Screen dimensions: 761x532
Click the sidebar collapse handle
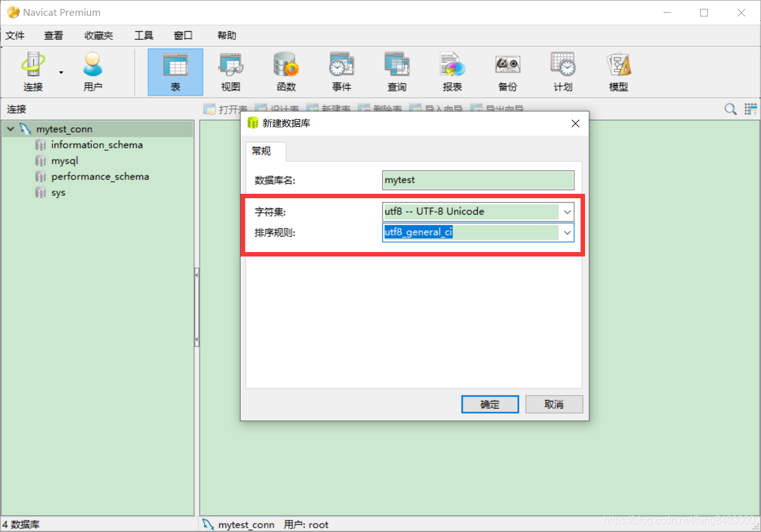click(196, 307)
